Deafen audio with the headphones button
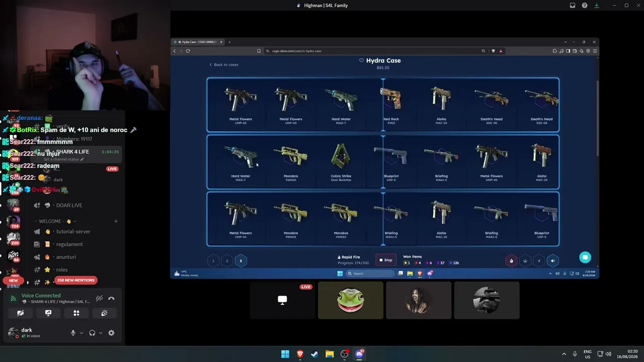644x362 pixels. point(92,333)
